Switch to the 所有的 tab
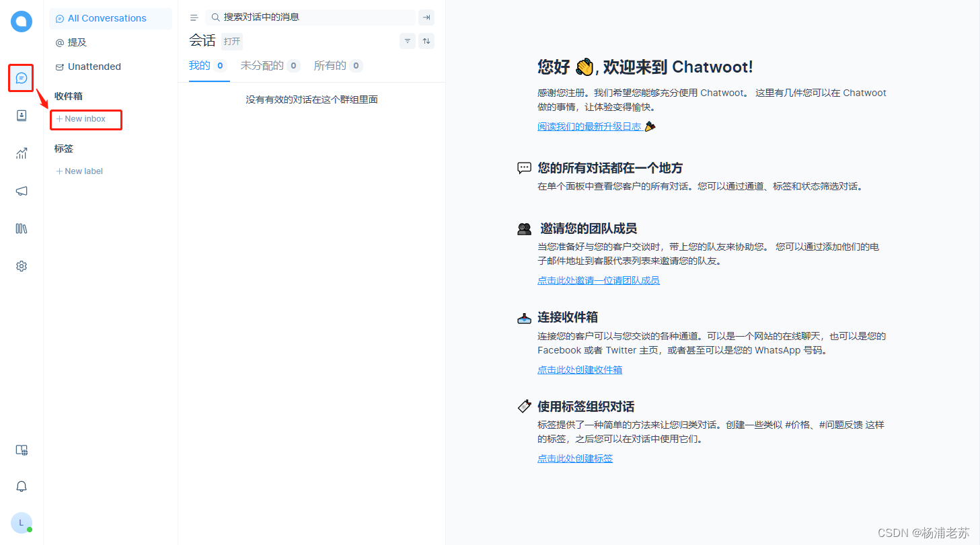 point(338,66)
